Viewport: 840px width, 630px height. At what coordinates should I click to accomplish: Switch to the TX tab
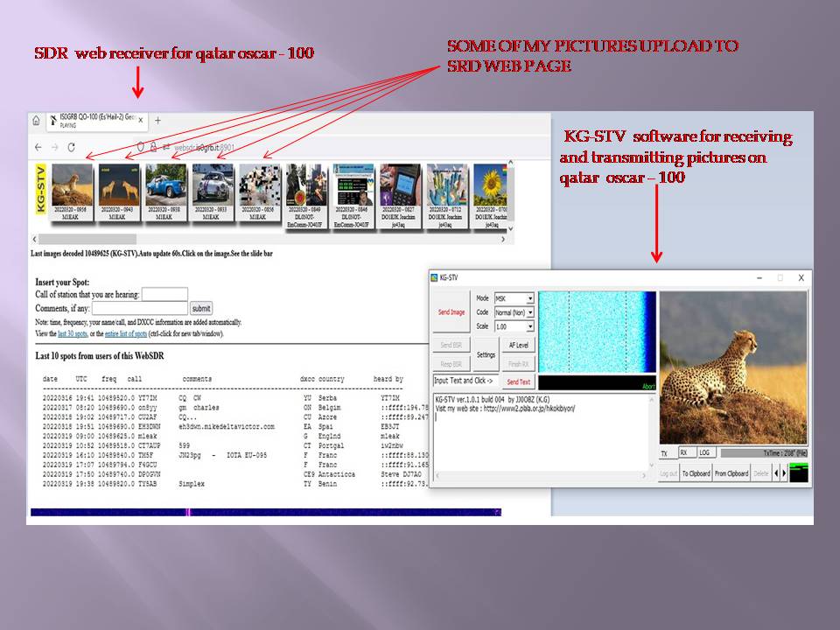[667, 453]
